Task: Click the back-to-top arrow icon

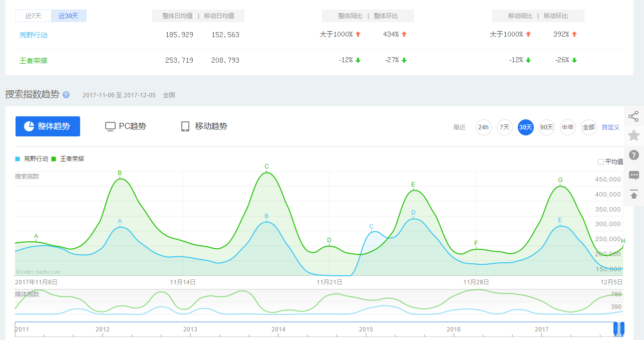Action: click(x=633, y=195)
